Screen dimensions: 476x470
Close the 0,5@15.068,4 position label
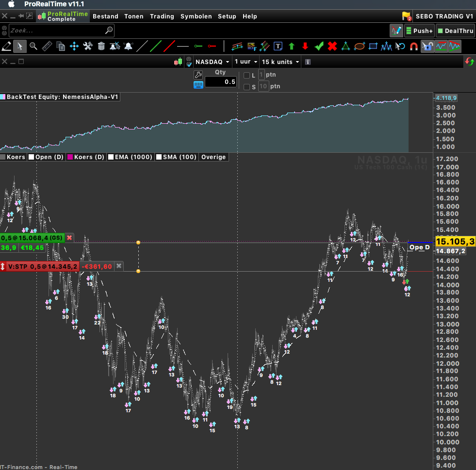[69, 238]
